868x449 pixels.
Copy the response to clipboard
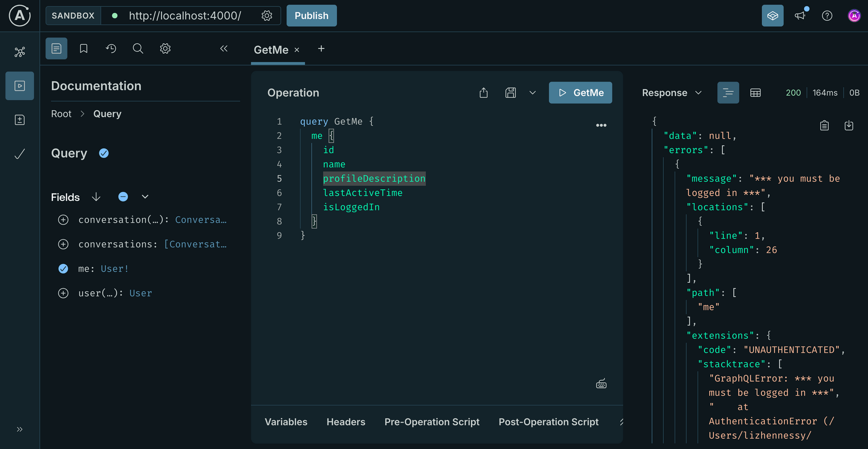(x=824, y=125)
